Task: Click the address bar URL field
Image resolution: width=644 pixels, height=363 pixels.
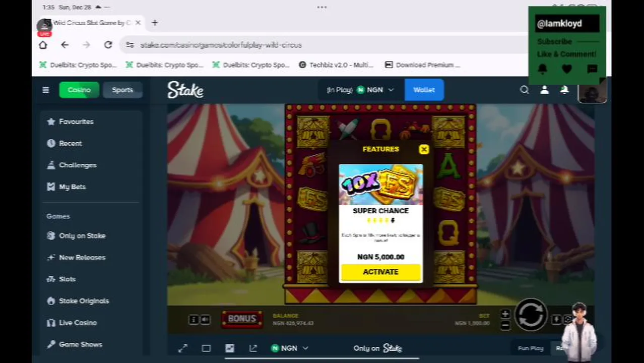Action: click(x=323, y=45)
